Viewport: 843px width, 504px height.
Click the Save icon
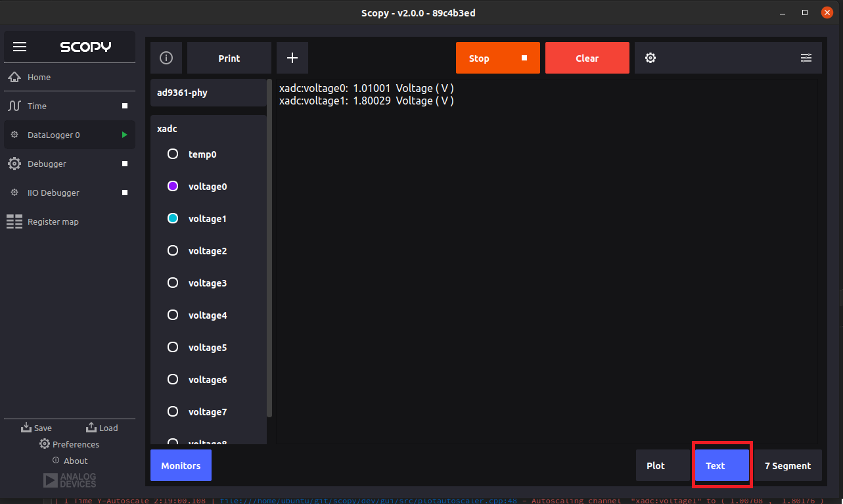coord(26,427)
